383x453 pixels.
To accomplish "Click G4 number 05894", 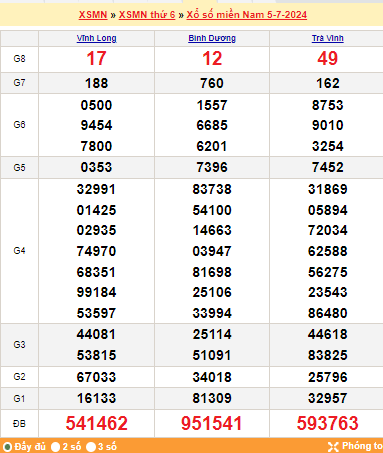I will (328, 210).
